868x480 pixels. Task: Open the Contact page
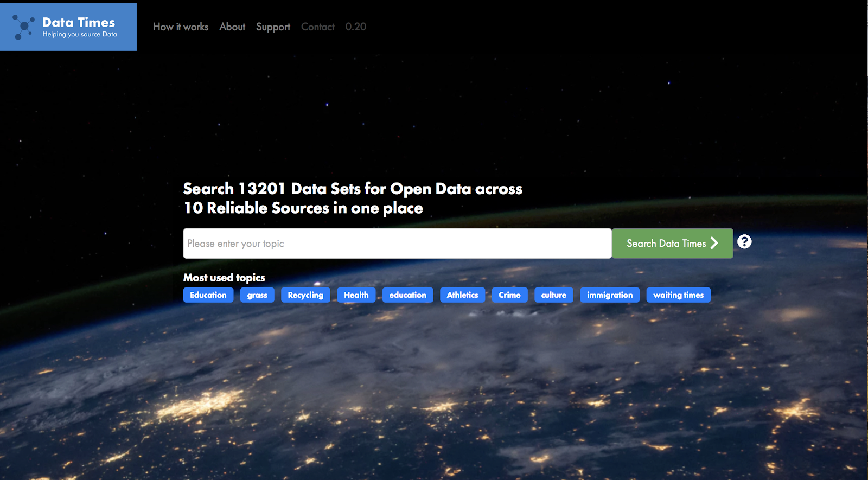pyautogui.click(x=318, y=27)
